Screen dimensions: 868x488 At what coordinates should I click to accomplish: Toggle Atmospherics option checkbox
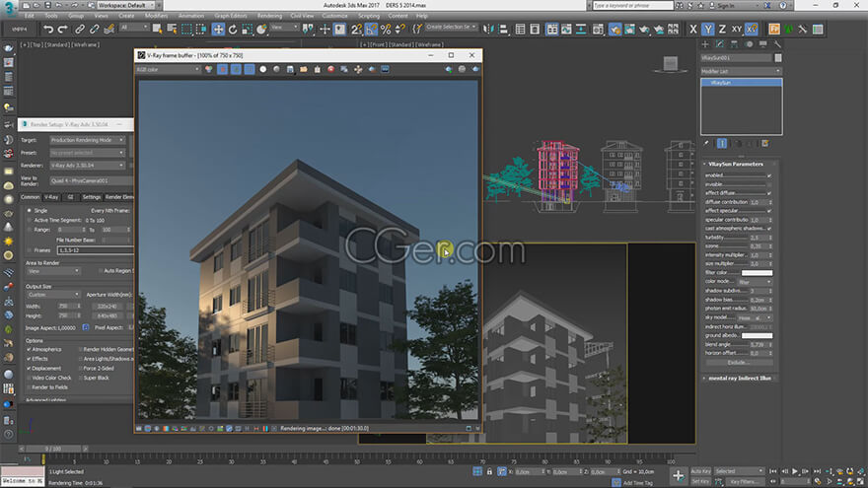[x=30, y=350]
